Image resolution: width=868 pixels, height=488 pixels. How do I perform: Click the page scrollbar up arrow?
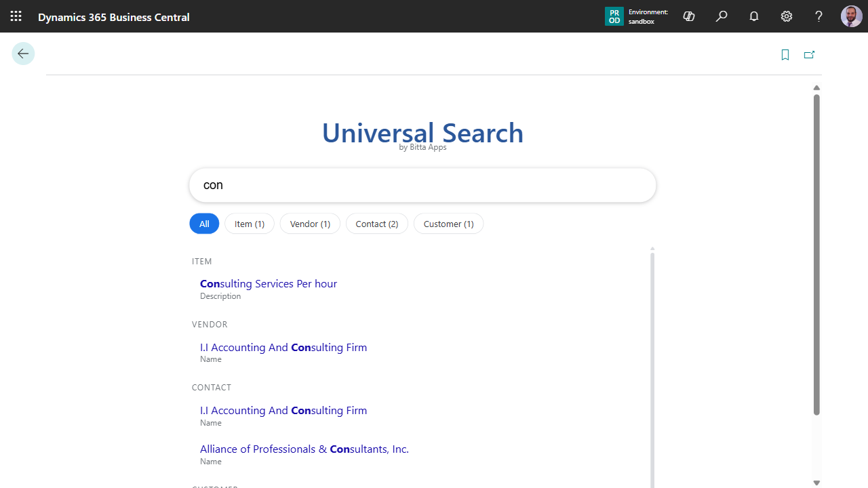tap(816, 88)
